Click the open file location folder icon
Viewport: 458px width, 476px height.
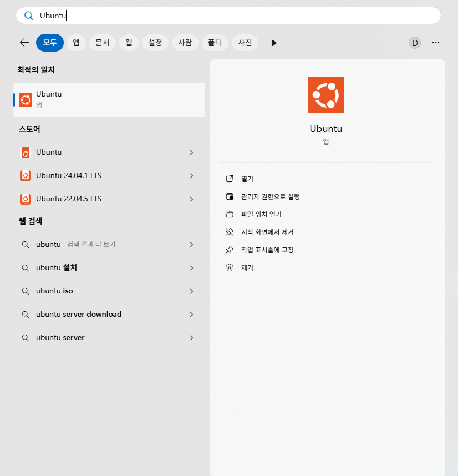(230, 214)
